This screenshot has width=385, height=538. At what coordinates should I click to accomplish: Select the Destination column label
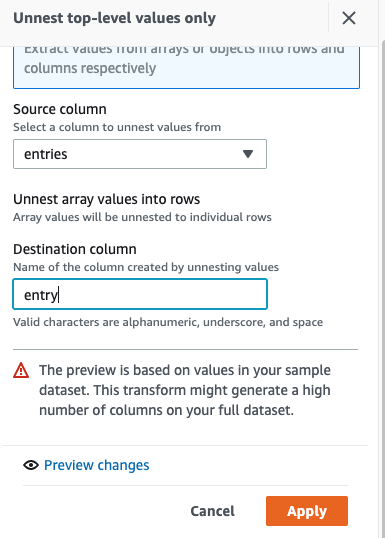pos(75,249)
